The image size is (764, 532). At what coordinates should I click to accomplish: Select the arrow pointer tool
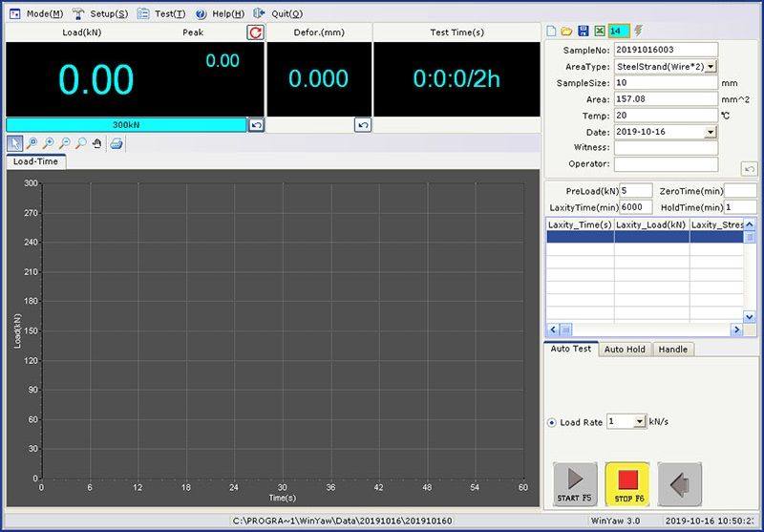point(15,143)
